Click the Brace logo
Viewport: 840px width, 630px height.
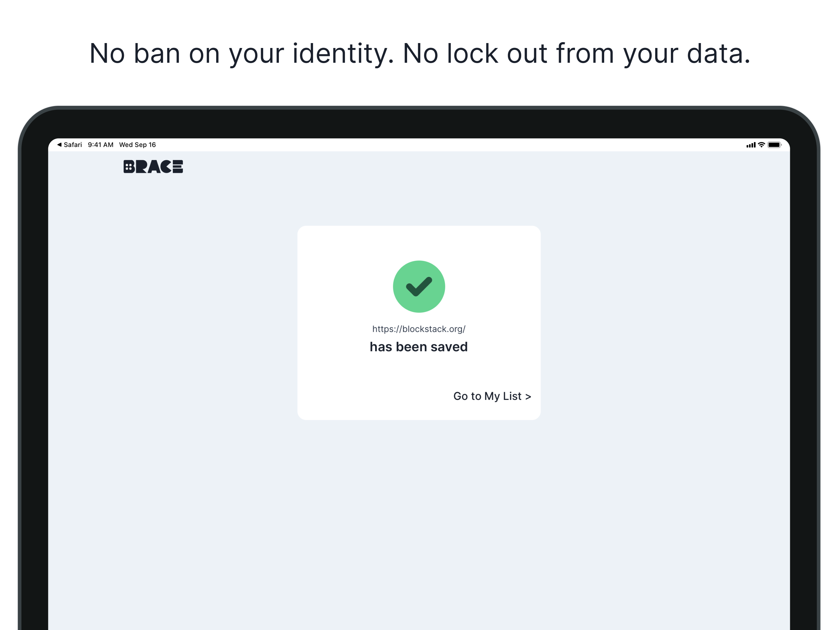(x=153, y=166)
